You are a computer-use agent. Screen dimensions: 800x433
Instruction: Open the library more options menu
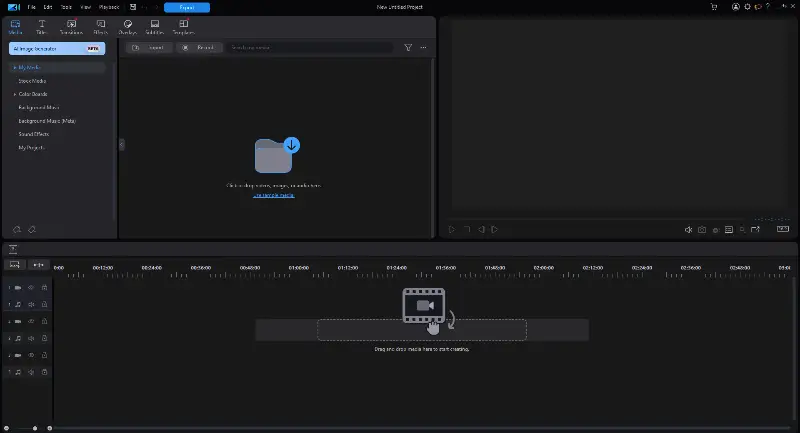click(x=423, y=47)
